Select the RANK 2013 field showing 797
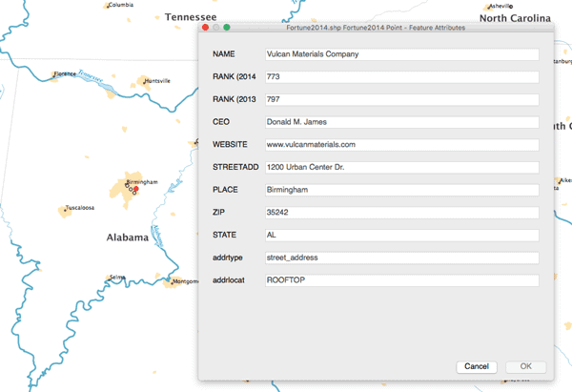This screenshot has width=572, height=392. coord(402,99)
